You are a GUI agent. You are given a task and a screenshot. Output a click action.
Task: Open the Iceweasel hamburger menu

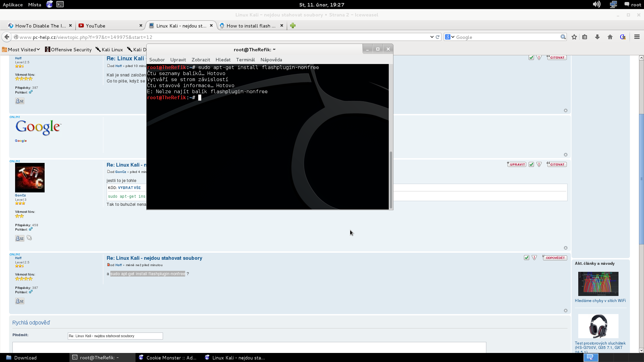click(637, 37)
